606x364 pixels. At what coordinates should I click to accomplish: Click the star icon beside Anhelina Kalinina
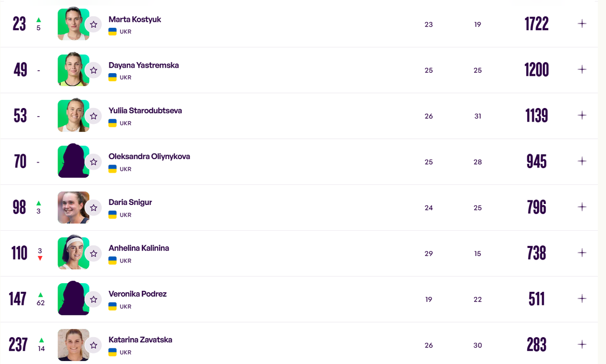[93, 253]
